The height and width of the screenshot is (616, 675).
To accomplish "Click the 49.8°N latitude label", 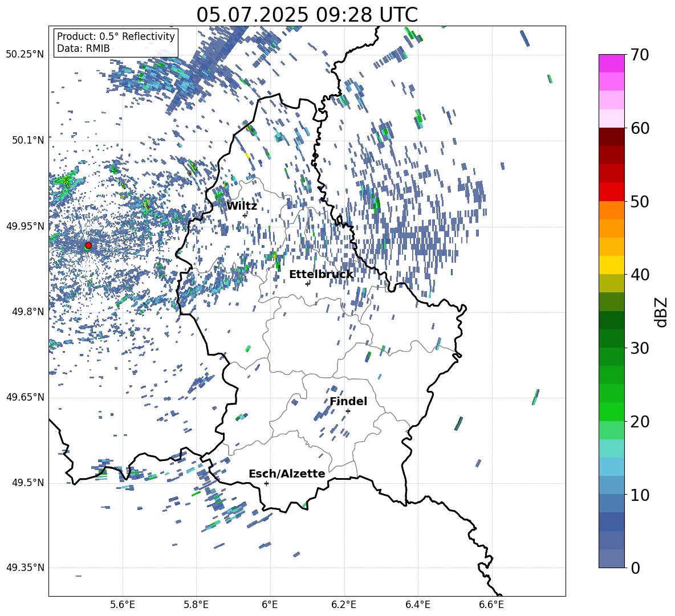I will pos(28,312).
